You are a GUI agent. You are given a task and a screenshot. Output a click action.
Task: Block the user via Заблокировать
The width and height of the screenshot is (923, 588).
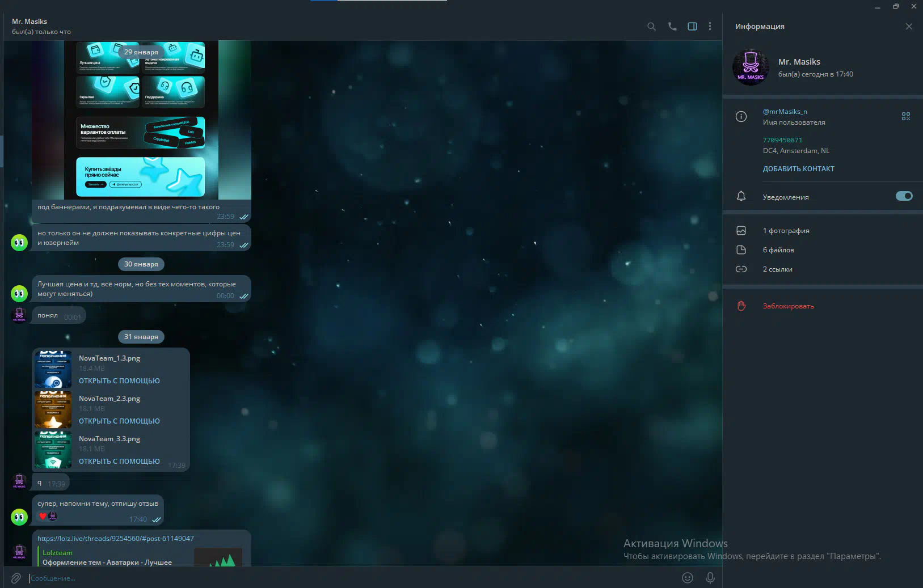coord(788,306)
